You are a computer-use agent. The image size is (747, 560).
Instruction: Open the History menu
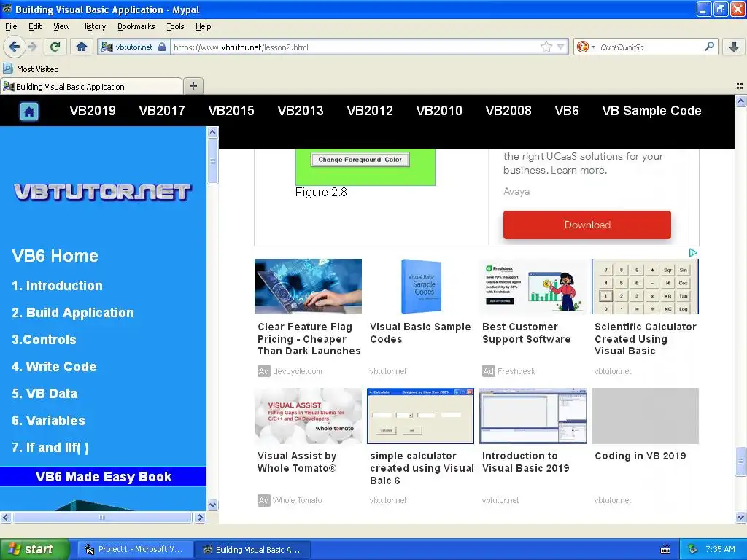point(93,26)
